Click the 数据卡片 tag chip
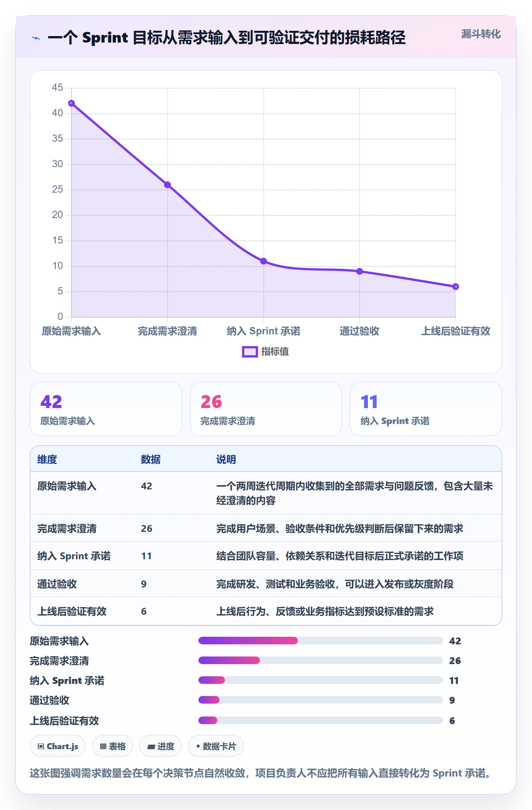The height and width of the screenshot is (810, 532). [216, 746]
